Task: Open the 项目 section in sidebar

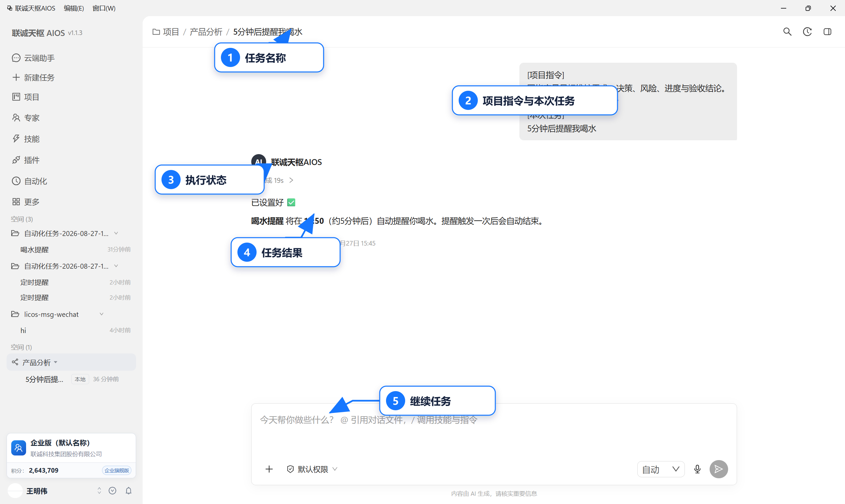Action: coord(26,97)
